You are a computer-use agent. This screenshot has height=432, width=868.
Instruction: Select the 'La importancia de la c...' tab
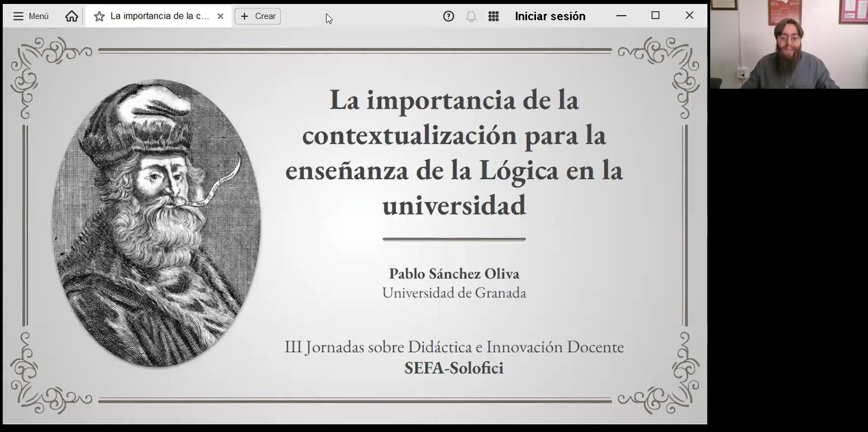(159, 16)
